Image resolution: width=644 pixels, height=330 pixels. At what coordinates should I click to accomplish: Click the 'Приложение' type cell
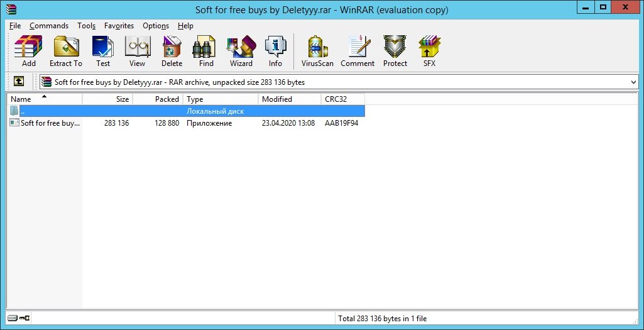click(209, 123)
